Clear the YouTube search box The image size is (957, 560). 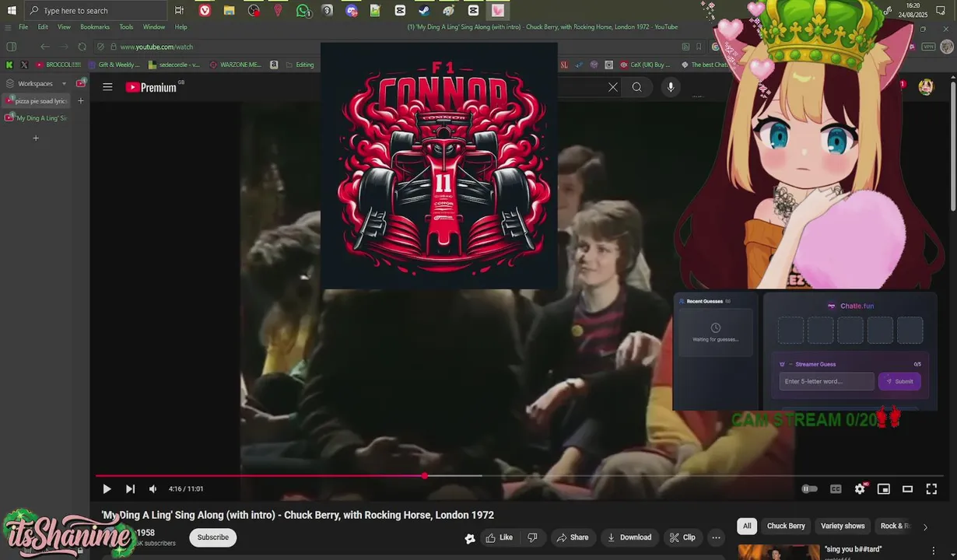pos(613,87)
